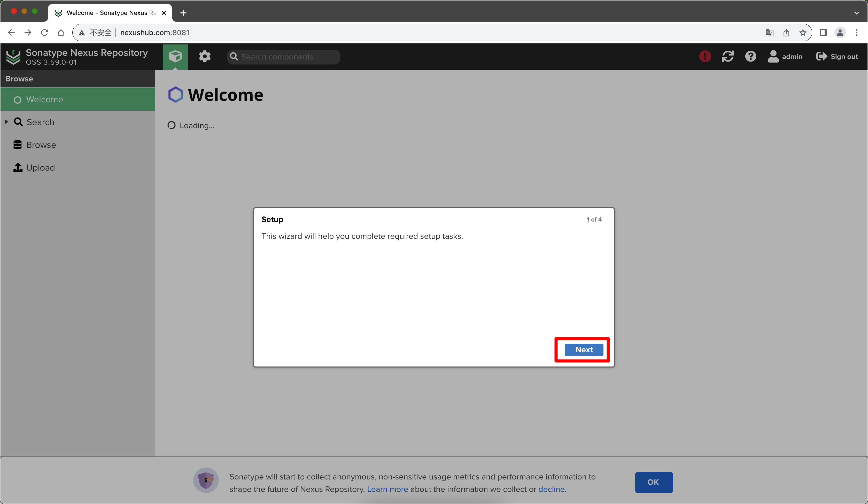Screen dimensions: 868x504
Task: Click the address bar URL nexushub.com:8081
Action: point(155,33)
